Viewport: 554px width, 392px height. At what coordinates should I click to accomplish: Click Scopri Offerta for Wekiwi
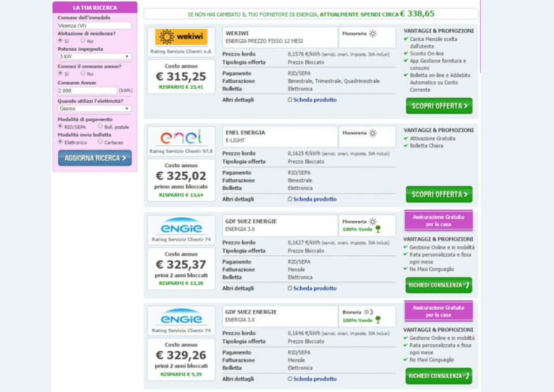439,106
